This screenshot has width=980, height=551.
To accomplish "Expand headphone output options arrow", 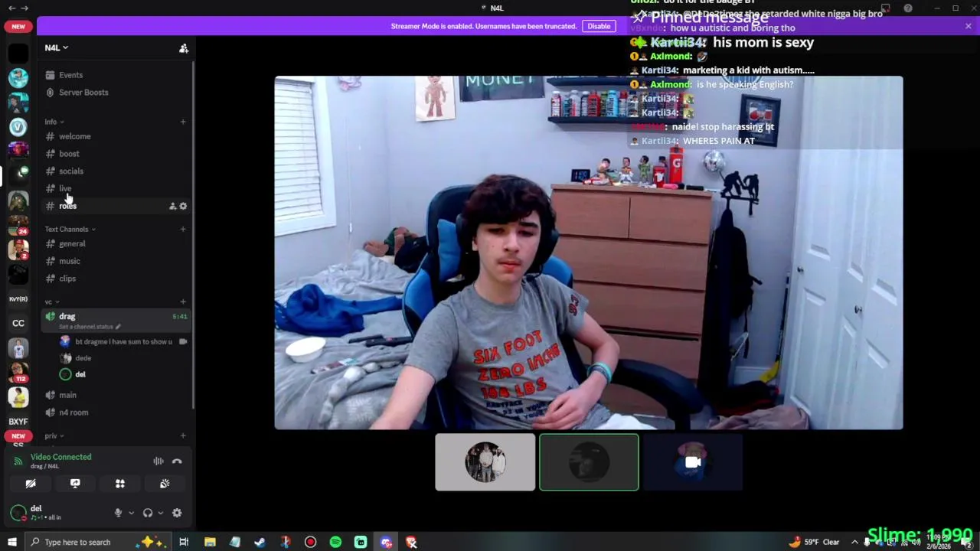I will 160,513.
